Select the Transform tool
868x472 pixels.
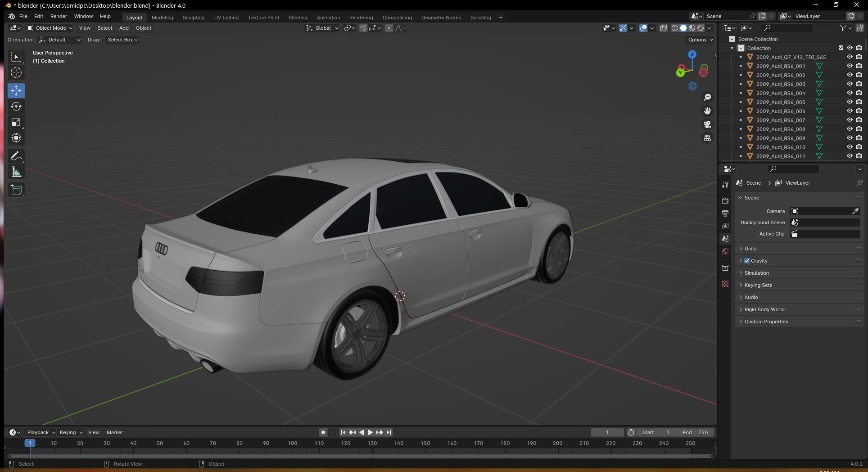(x=16, y=138)
